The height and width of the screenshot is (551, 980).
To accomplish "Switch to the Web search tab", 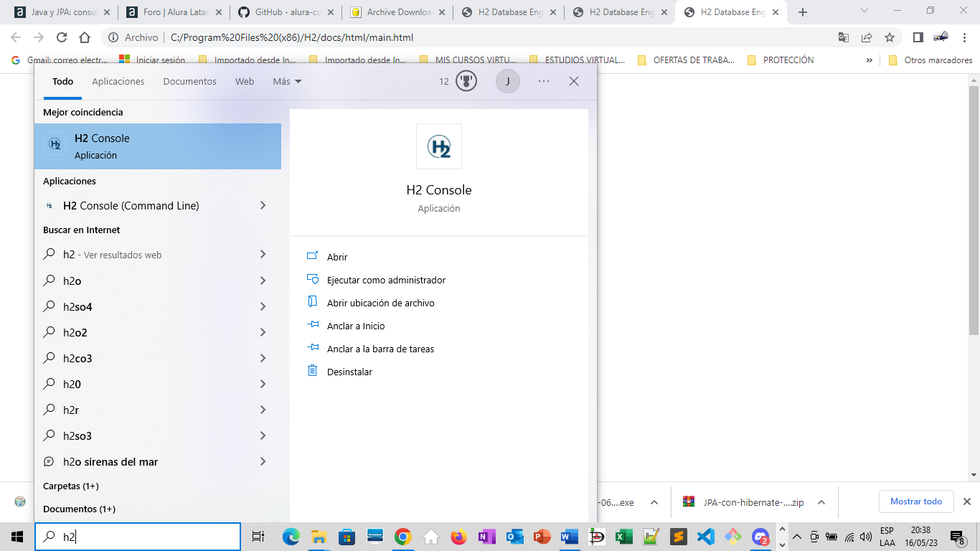I will tap(245, 81).
